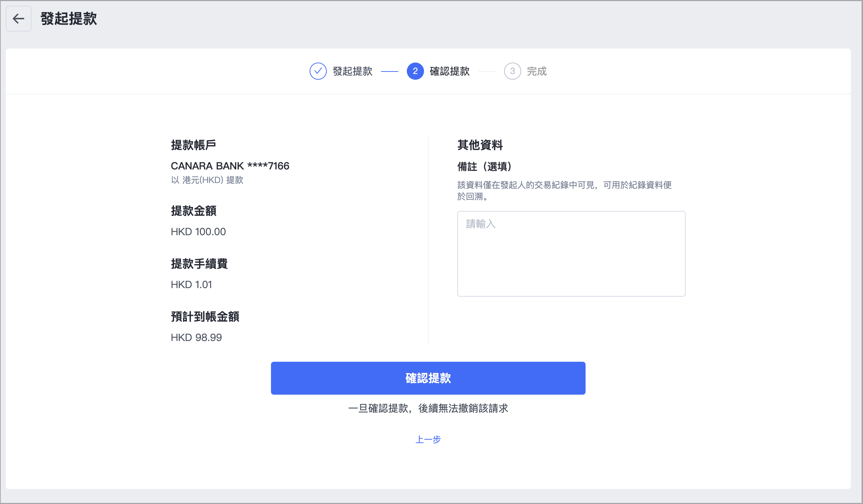863x504 pixels.
Task: Click the back arrow icon
Action: click(19, 19)
